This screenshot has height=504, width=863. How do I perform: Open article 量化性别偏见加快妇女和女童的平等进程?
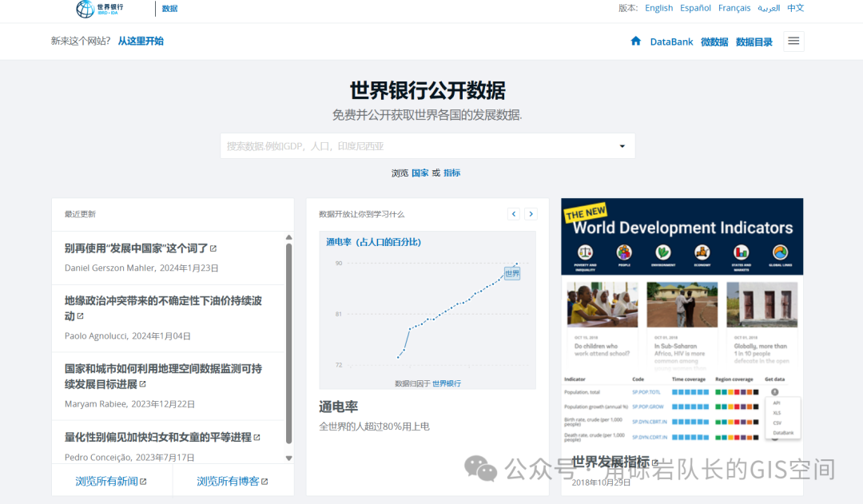158,437
